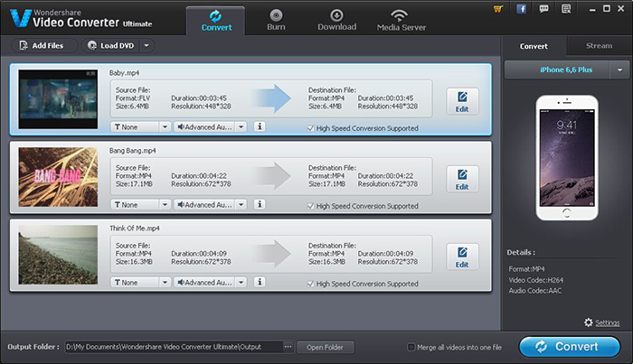Show info for Bang Bang.mp4
This screenshot has height=364, width=633.
260,204
